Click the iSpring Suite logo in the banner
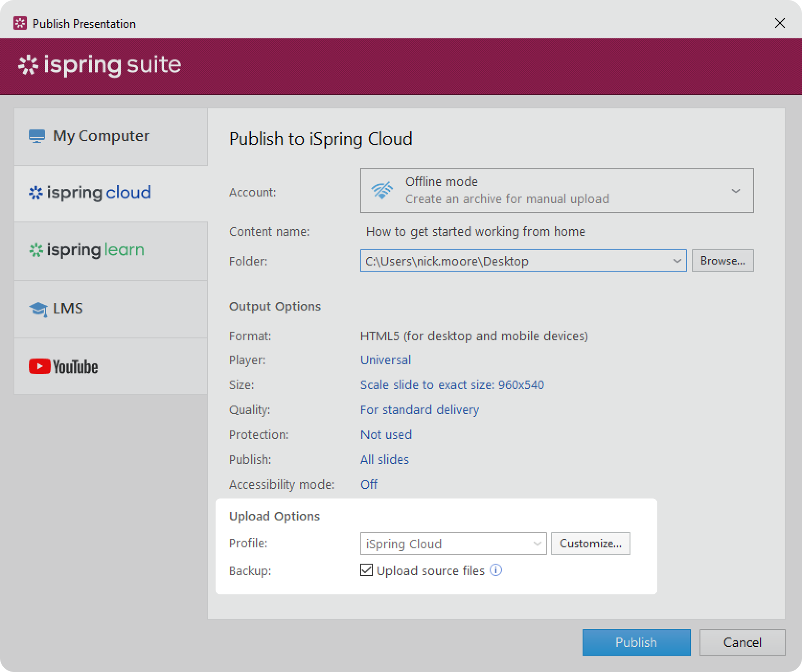This screenshot has width=802, height=672. (100, 65)
